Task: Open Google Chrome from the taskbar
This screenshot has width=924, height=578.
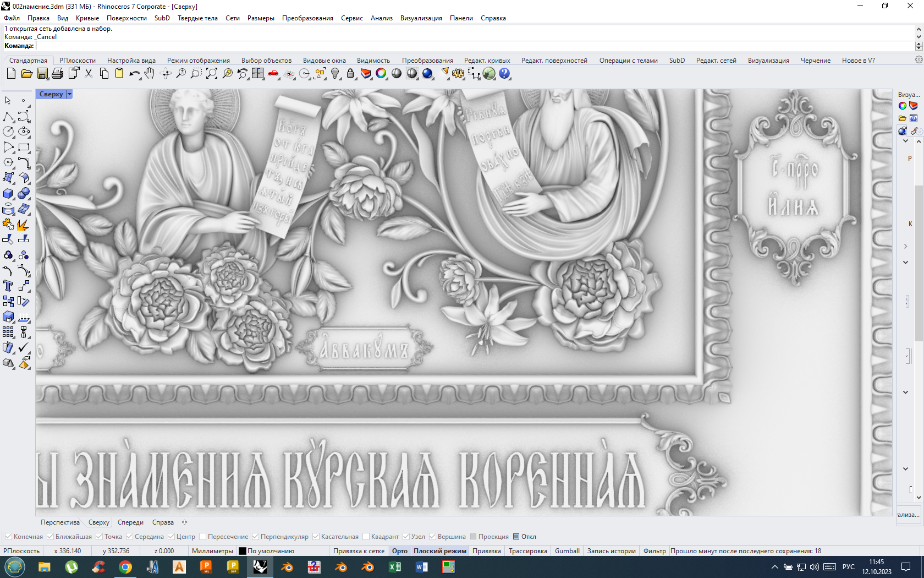Action: click(125, 567)
